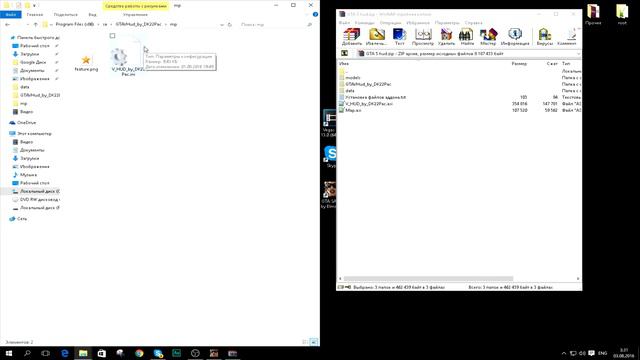This screenshot has height=360, width=640.
Task: Click the Коммент (Comment) icon in WinRAR
Action: coord(567,37)
